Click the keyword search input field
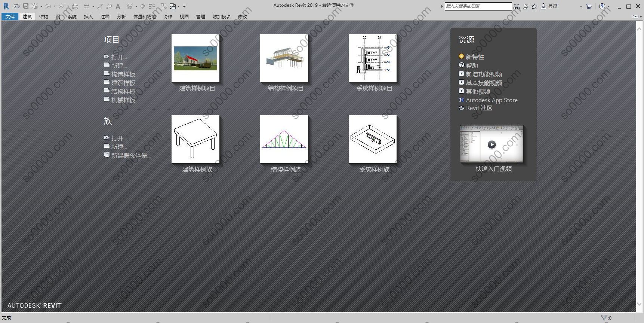 pos(478,6)
